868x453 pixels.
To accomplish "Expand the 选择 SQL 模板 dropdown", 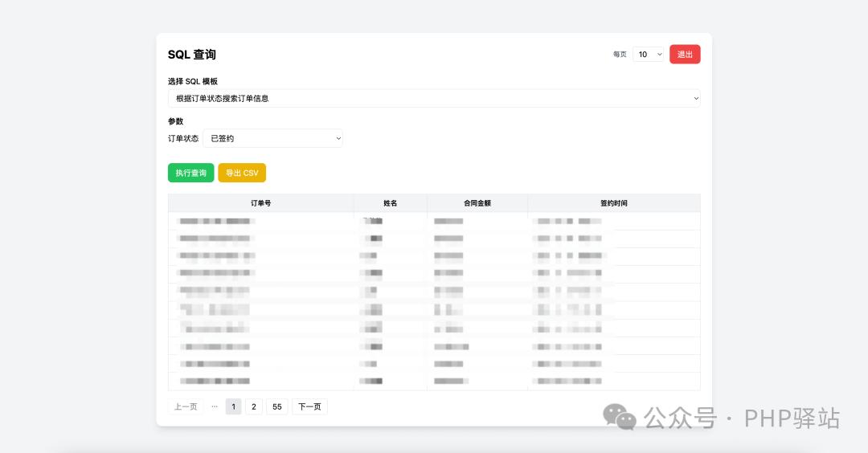I will 434,99.
